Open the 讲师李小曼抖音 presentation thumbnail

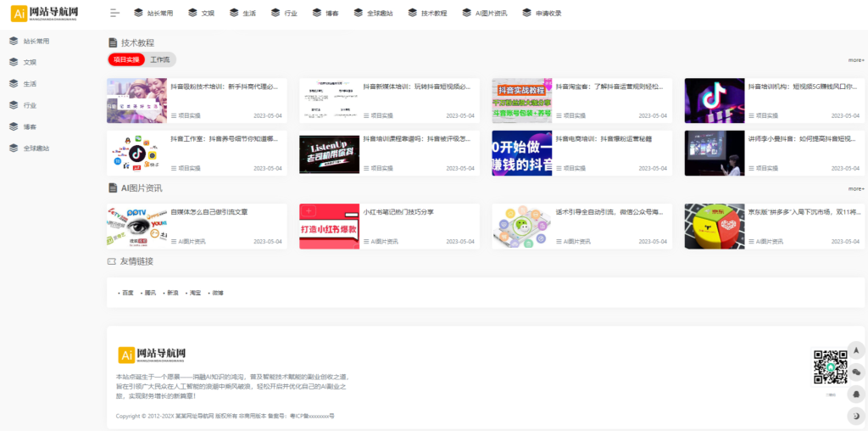[x=715, y=153]
